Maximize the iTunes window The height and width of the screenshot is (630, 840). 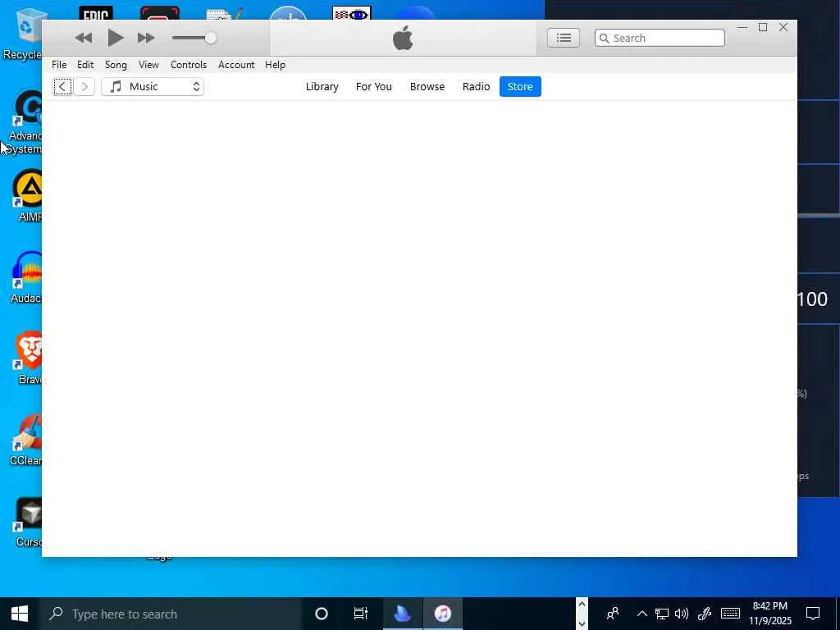point(763,27)
